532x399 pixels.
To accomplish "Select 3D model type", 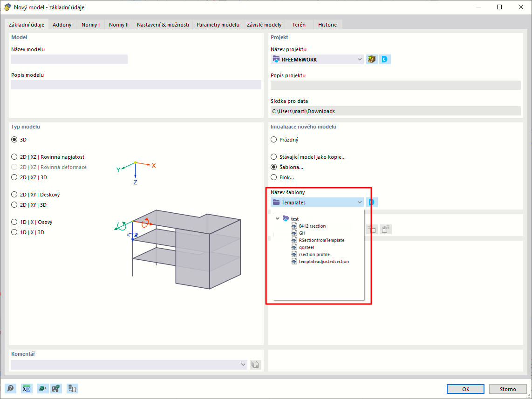I will point(14,140).
